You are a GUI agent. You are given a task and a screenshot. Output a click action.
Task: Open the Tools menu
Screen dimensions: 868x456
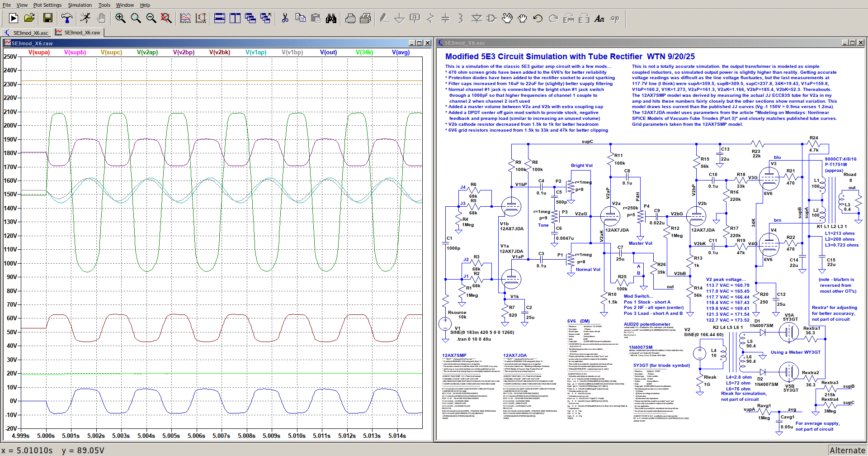coord(104,5)
